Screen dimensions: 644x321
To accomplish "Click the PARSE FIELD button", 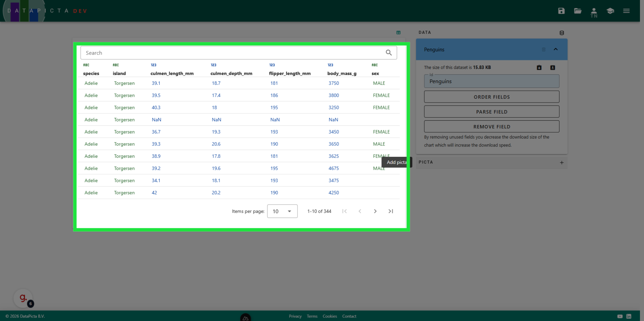I will [x=491, y=112].
